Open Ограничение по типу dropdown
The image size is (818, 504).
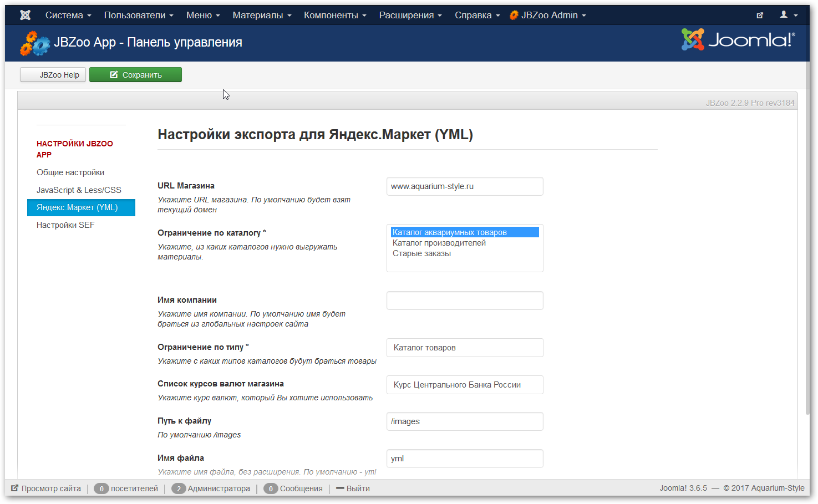tap(465, 348)
